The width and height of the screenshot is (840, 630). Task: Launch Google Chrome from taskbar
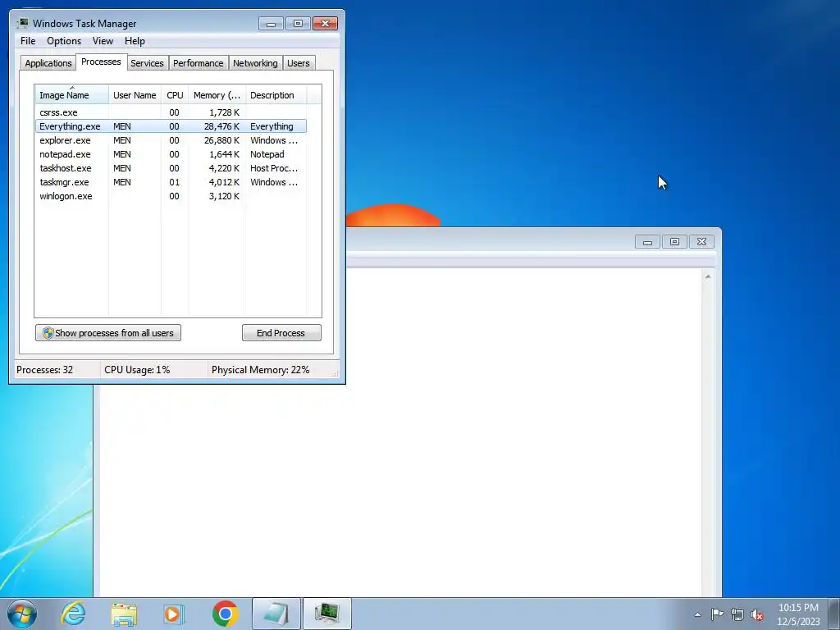point(225,614)
